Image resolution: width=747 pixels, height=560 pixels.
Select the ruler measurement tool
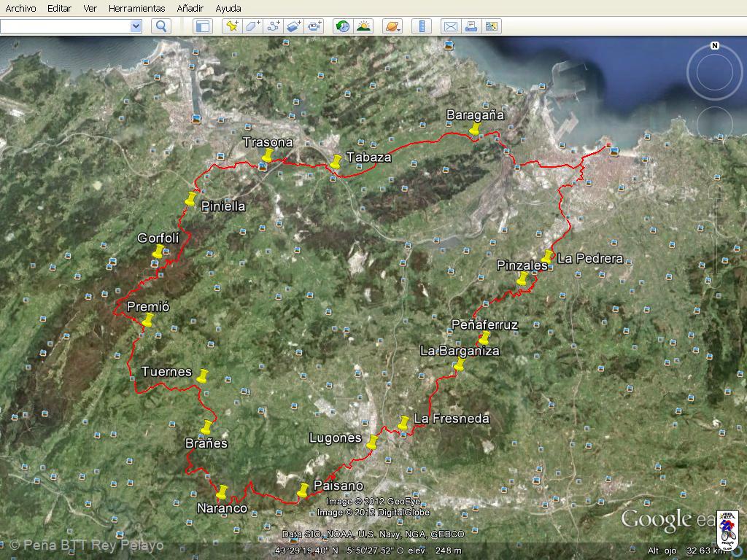421,26
